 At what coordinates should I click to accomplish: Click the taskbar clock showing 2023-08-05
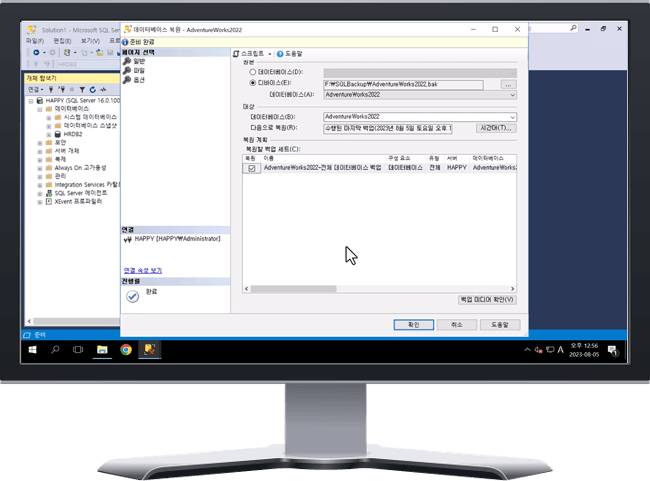coord(584,350)
